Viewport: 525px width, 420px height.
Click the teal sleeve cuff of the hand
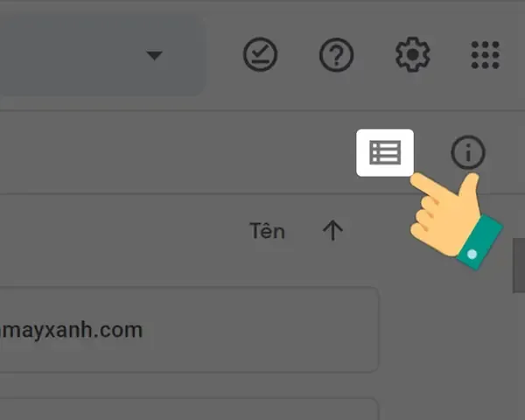pyautogui.click(x=479, y=241)
